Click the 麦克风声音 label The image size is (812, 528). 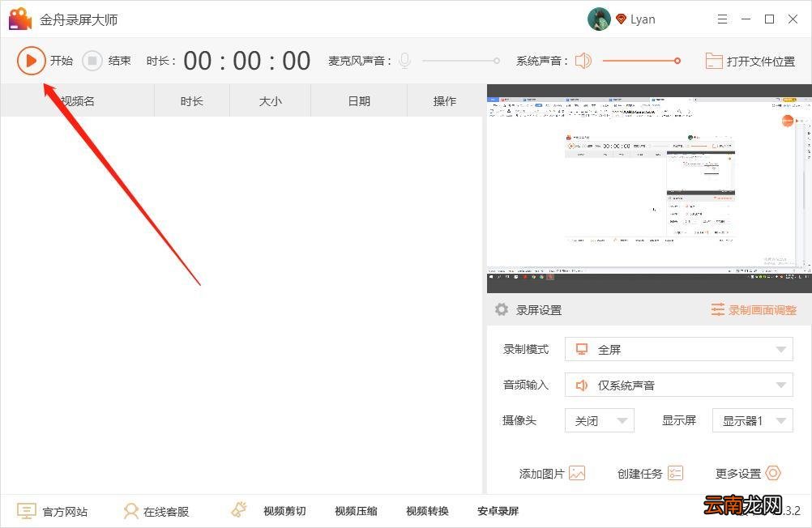[x=359, y=61]
